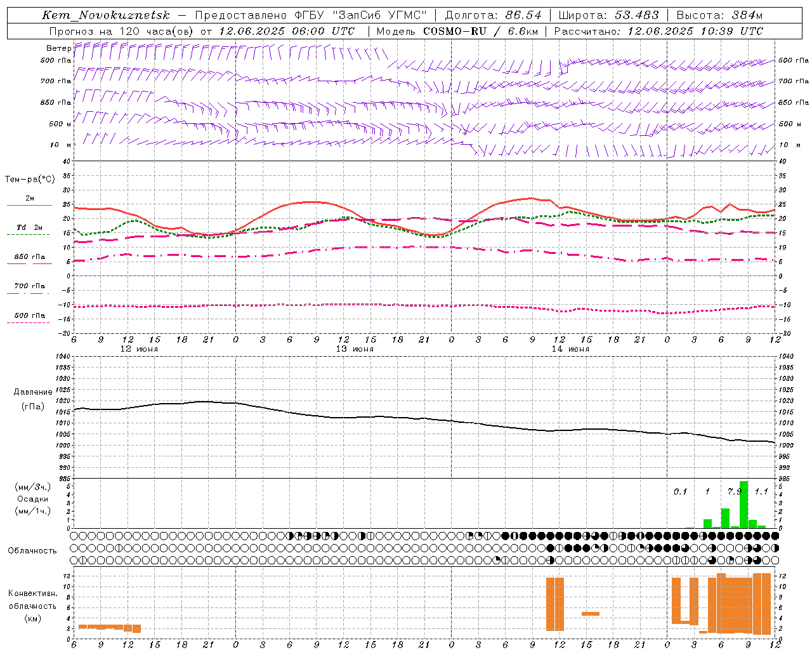Viewport: 812px width, 650px height.
Task: Click the Облачность panel label
Action: click(32, 551)
